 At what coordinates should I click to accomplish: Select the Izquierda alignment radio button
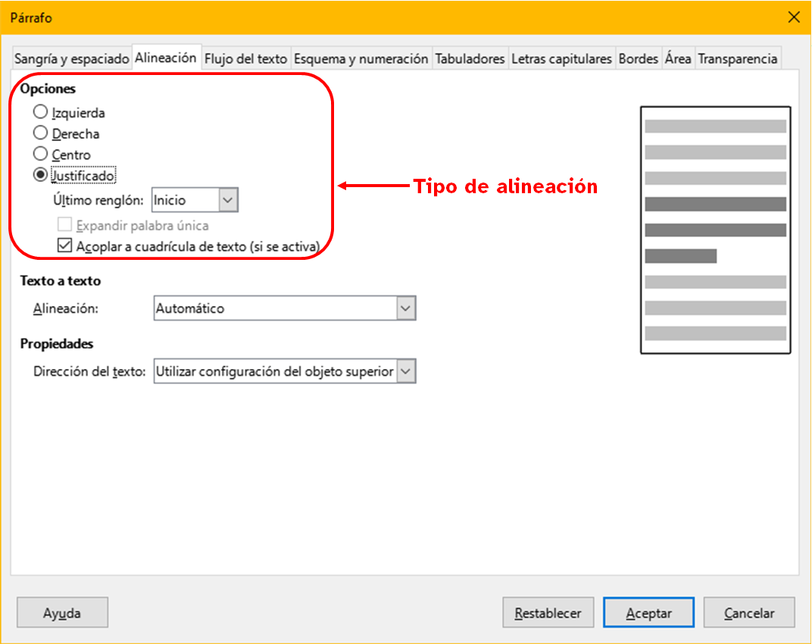[41, 113]
